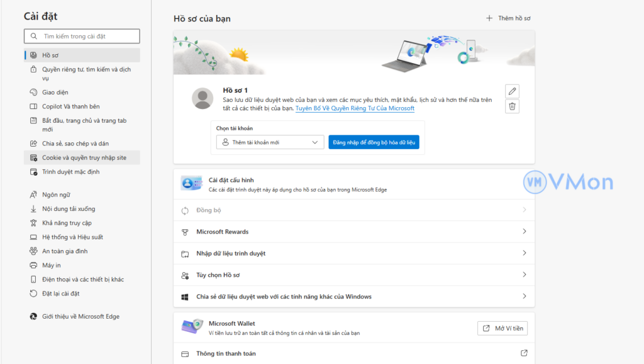Click the Microsoft Wallet icon
This screenshot has width=644, height=364.
click(x=191, y=326)
